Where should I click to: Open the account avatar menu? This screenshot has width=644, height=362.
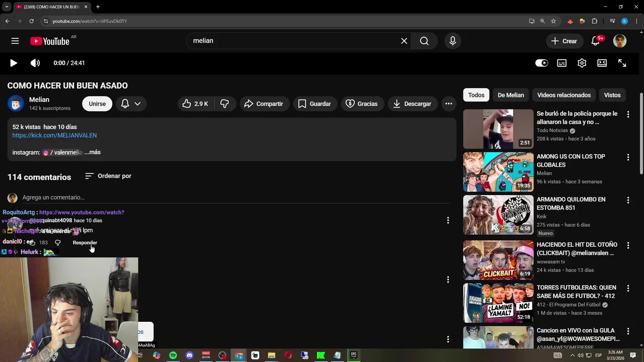coord(620,41)
